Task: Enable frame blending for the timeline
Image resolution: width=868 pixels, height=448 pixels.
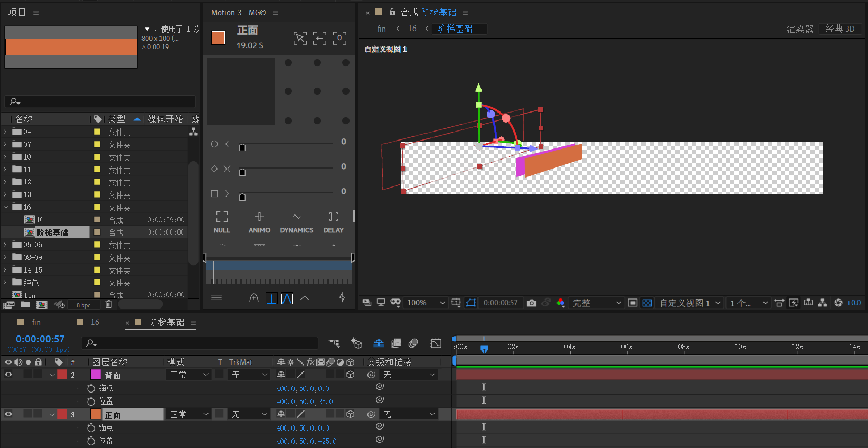Action: 396,343
